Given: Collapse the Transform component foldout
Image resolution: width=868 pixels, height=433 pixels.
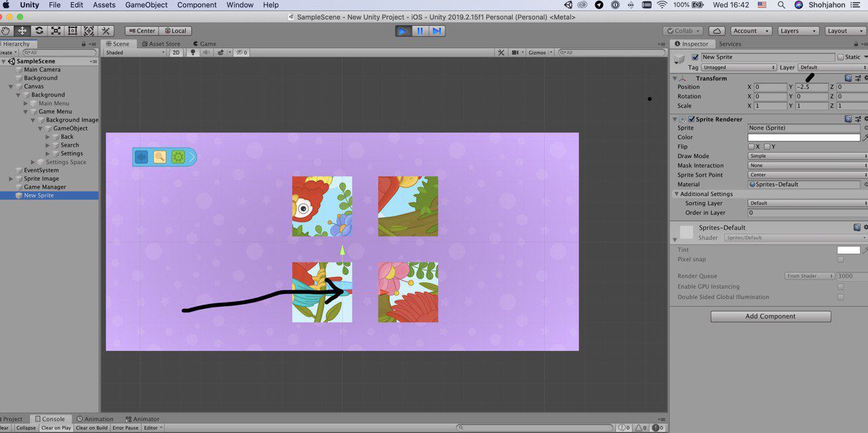Looking at the screenshot, I should click(675, 79).
